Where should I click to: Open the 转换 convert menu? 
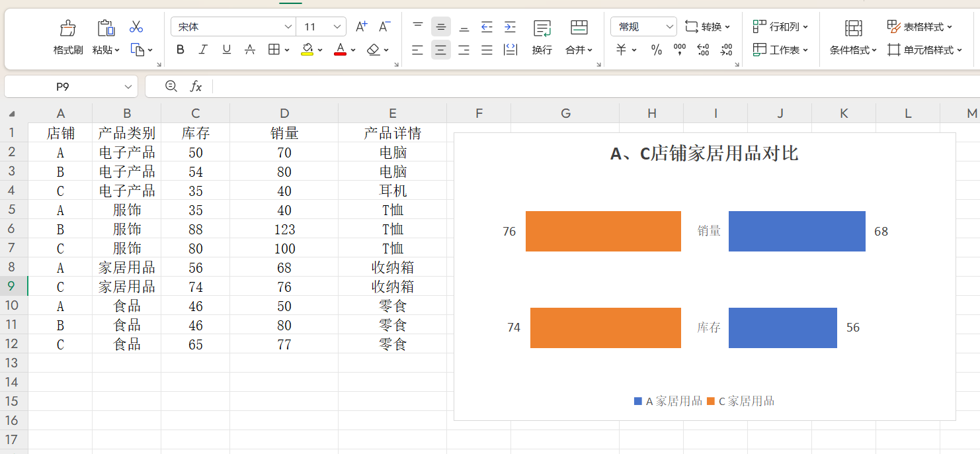[708, 26]
